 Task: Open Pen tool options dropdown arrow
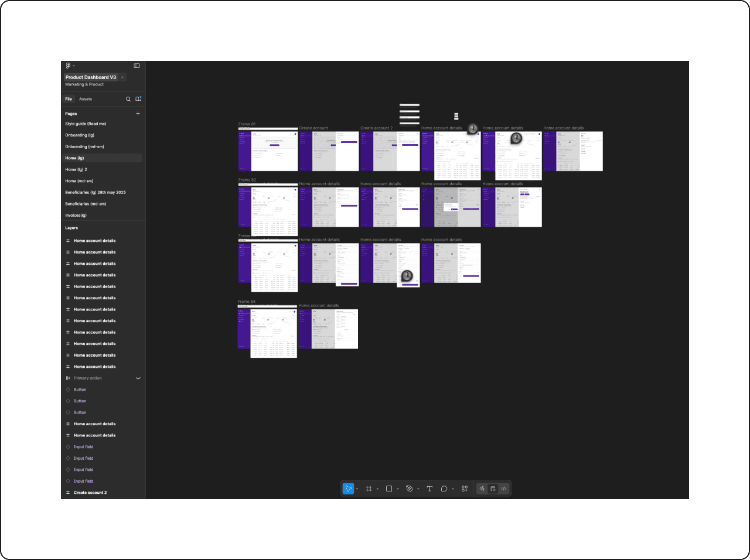point(418,489)
